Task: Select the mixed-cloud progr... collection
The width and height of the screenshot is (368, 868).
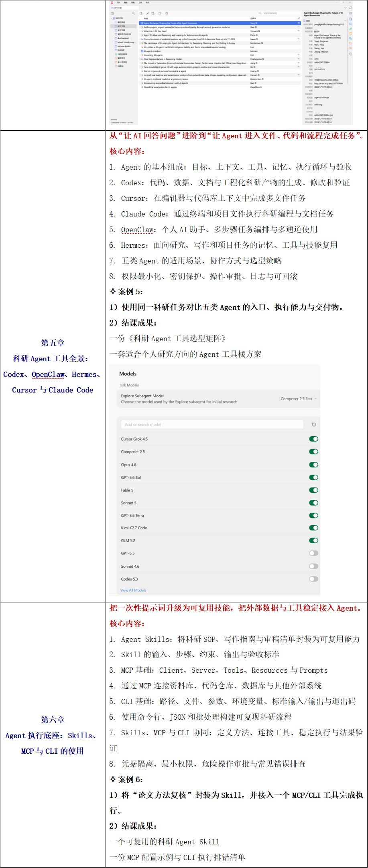Action: tap(126, 42)
